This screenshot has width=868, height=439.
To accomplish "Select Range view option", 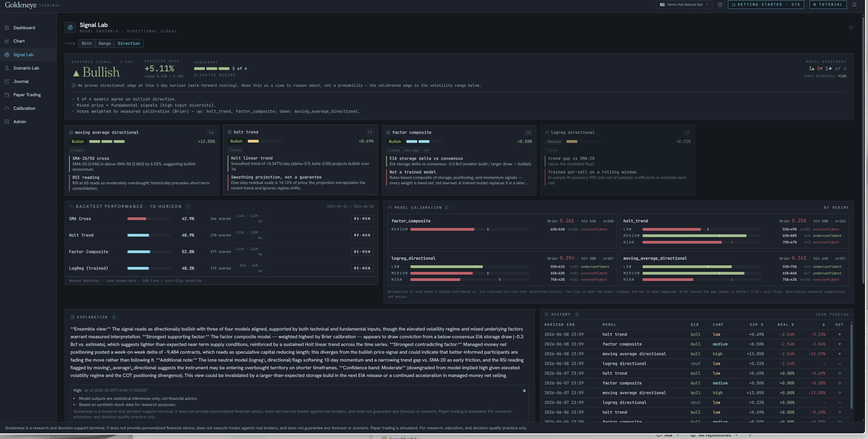I will tap(105, 43).
